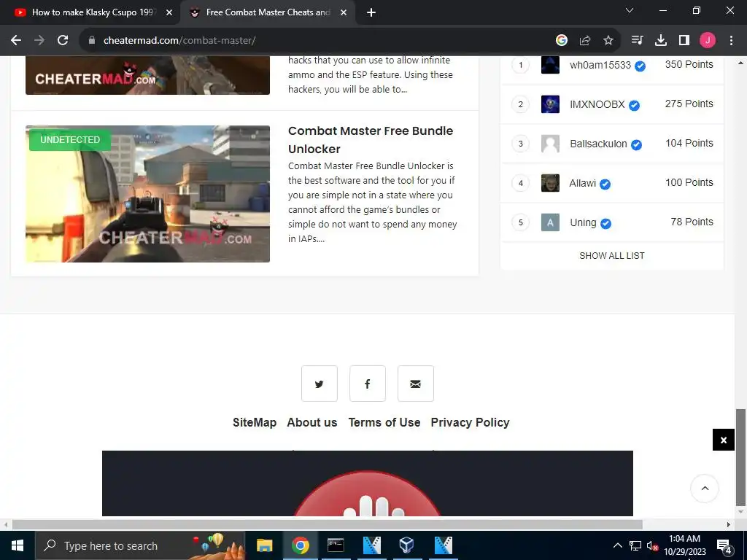The height and width of the screenshot is (560, 747).
Task: Click muted volume tray icon
Action: click(653, 545)
